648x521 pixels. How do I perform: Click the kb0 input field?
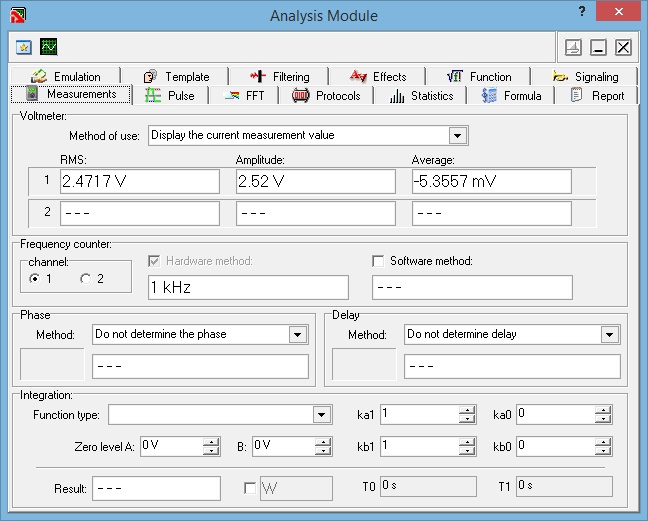point(556,446)
